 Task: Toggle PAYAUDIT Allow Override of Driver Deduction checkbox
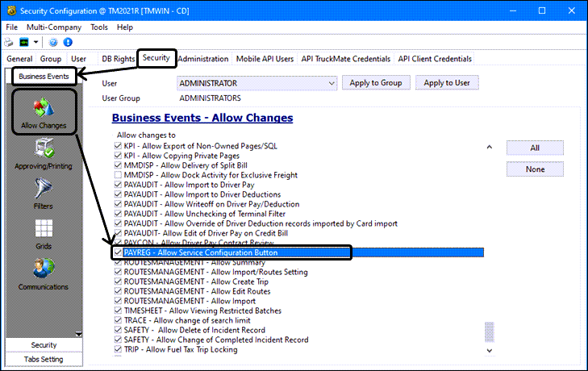coord(118,223)
